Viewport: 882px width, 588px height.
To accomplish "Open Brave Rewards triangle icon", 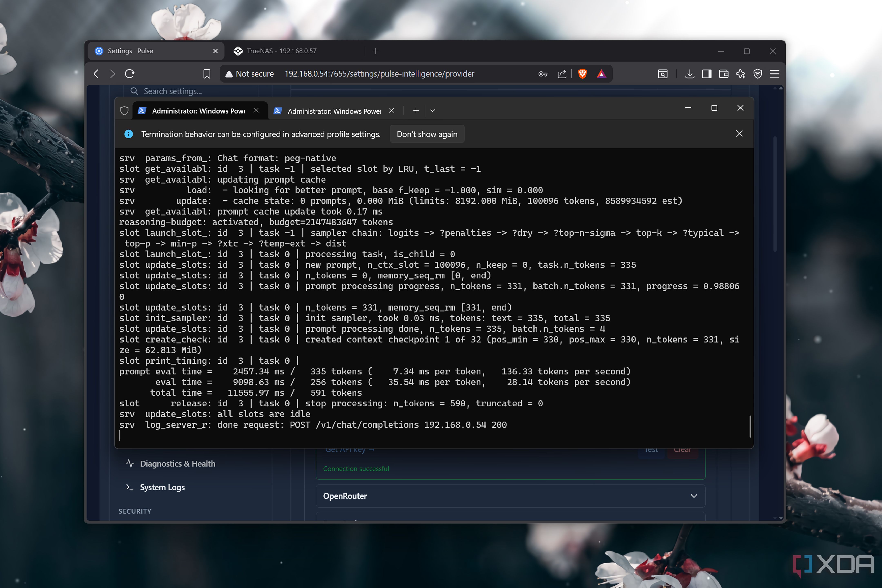I will [x=601, y=74].
